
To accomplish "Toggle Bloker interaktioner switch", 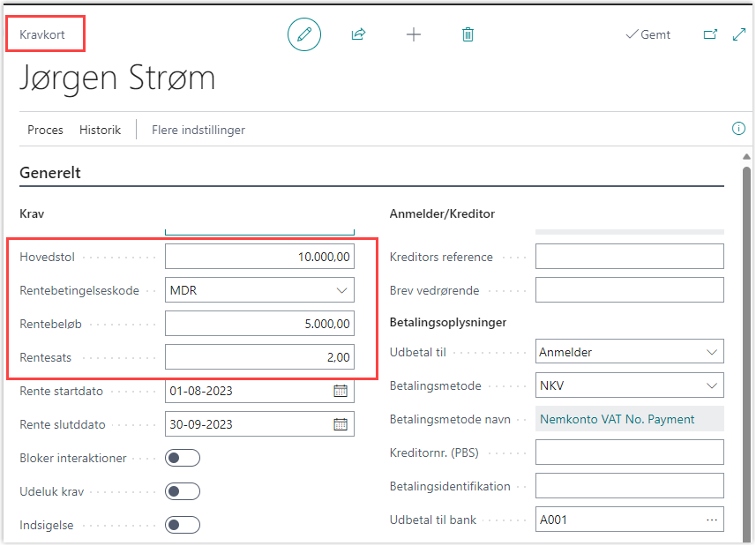I will tap(183, 458).
